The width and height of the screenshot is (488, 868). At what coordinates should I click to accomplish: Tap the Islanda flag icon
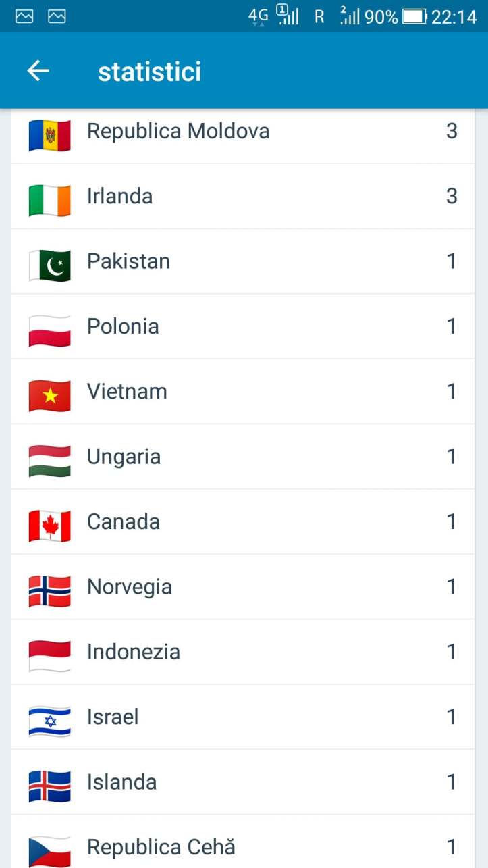(49, 786)
